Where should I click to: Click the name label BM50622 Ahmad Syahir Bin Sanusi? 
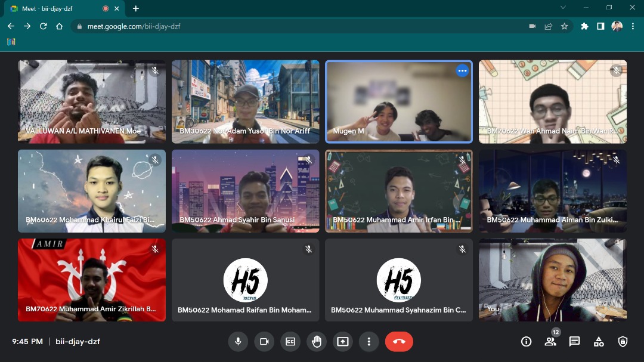(x=237, y=220)
